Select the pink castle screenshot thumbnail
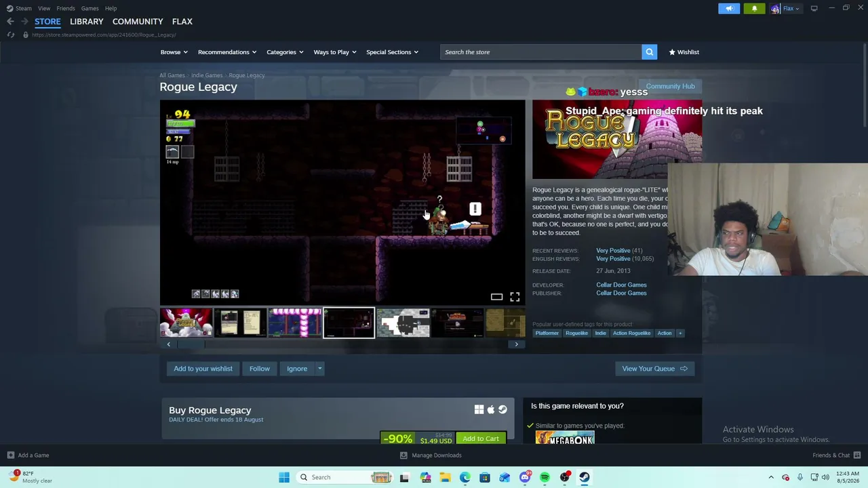Viewport: 868px width, 488px height. point(294,323)
